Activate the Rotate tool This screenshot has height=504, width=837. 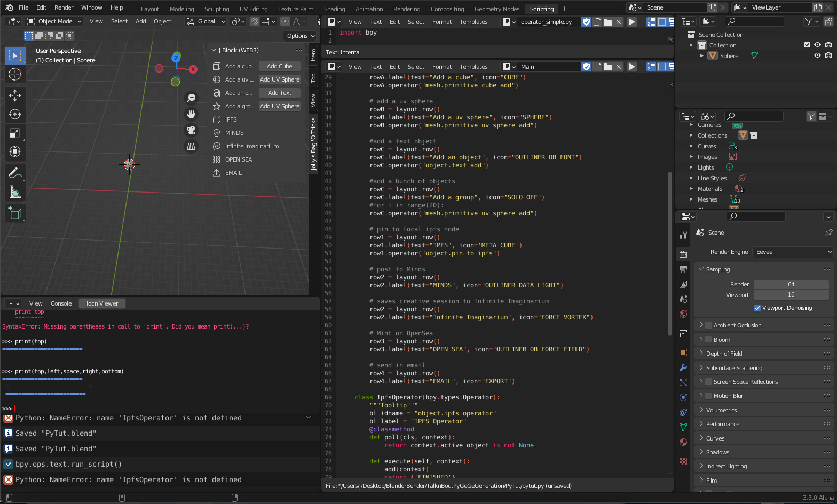click(15, 114)
